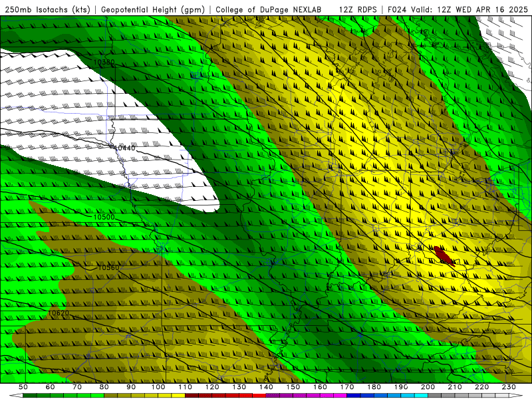Image resolution: width=532 pixels, height=399 pixels.
Task: Click the 10620 height contour label
Action: click(59, 313)
